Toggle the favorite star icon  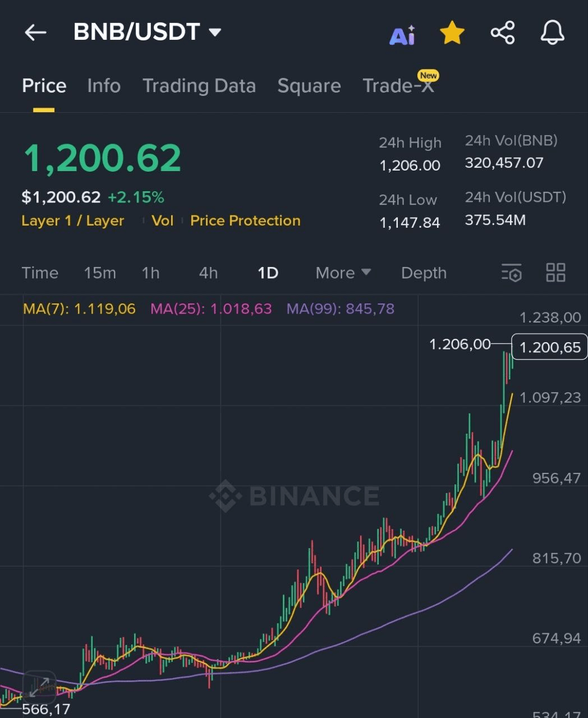(x=452, y=33)
